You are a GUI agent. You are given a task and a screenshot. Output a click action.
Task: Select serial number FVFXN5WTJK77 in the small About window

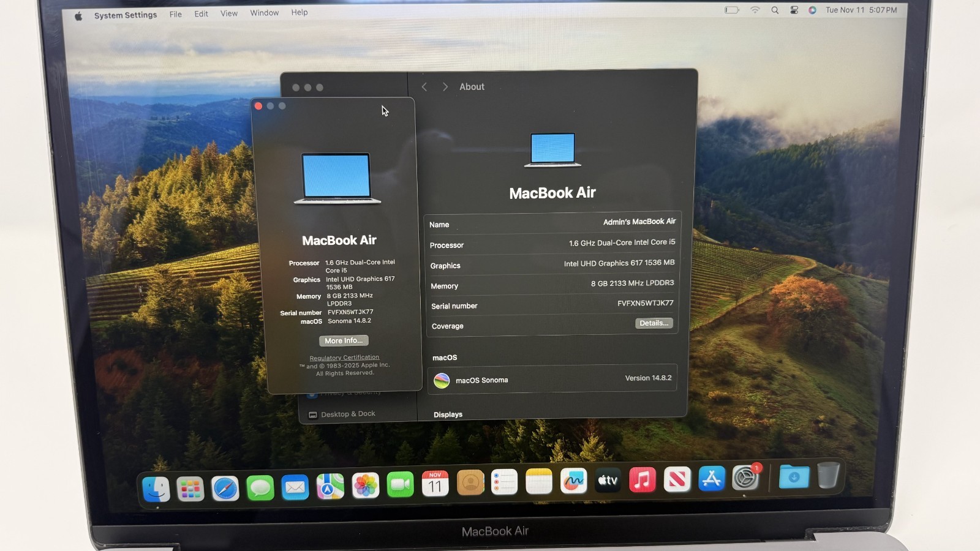350,312
